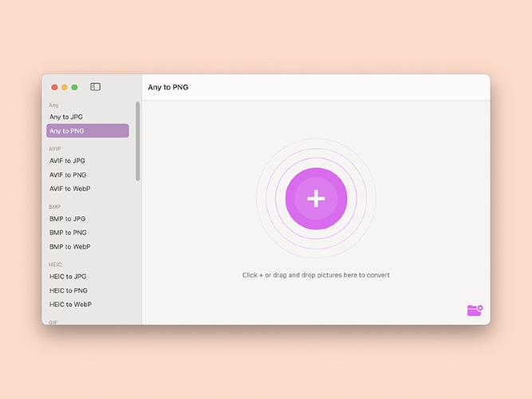This screenshot has height=399, width=532.
Task: Toggle the sidebar with the panel icon
Action: (96, 87)
